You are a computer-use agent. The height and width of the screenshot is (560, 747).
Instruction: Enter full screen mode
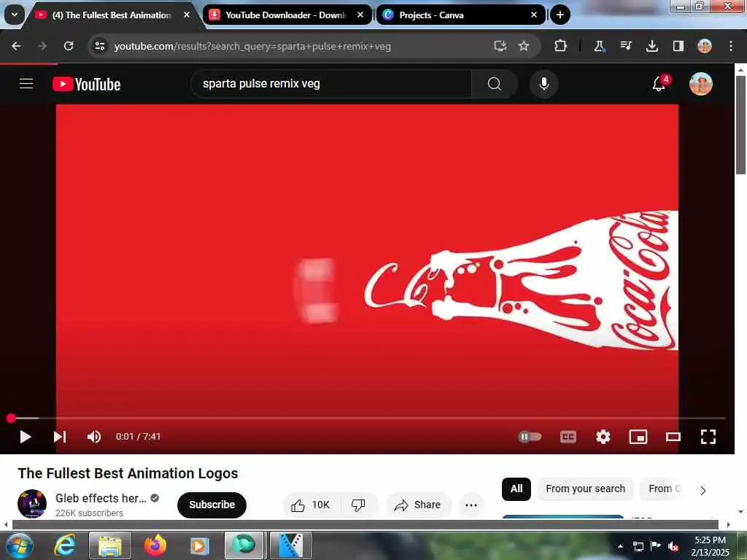[708, 437]
